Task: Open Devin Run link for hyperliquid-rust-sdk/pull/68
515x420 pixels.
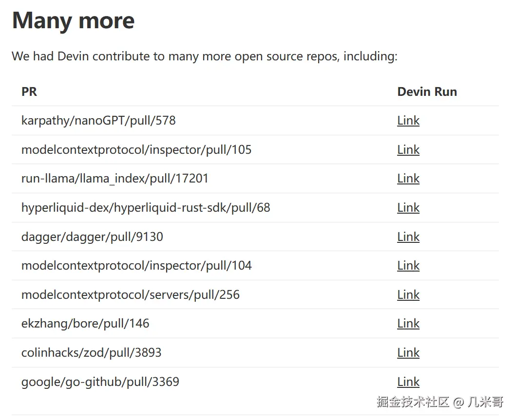Action: [408, 208]
